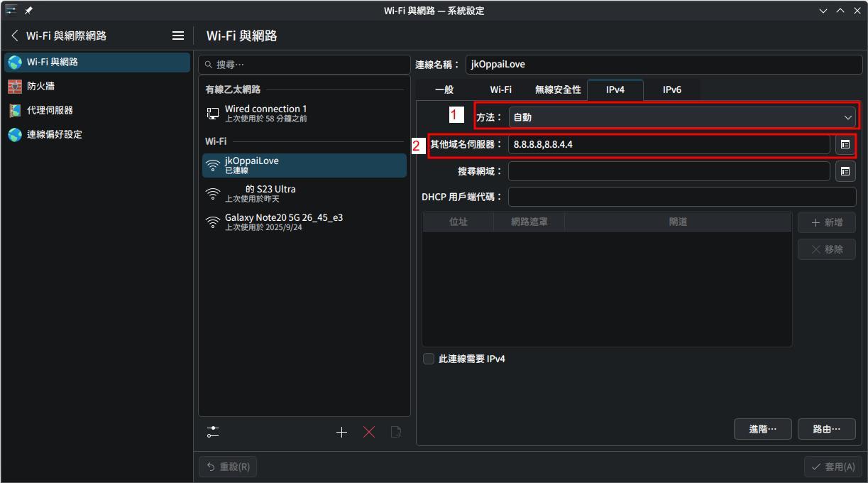
Task: Open the DNS servers list editor icon
Action: [x=845, y=144]
